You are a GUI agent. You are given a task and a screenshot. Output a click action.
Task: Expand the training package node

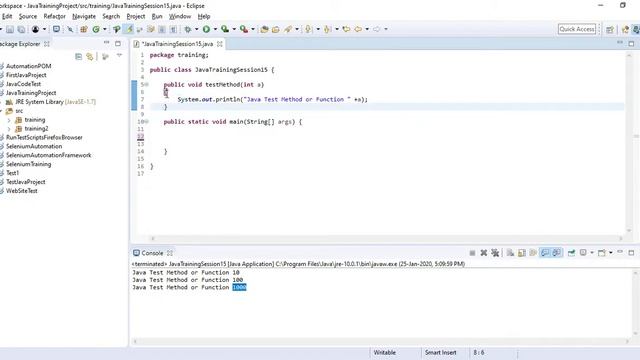click(9, 120)
